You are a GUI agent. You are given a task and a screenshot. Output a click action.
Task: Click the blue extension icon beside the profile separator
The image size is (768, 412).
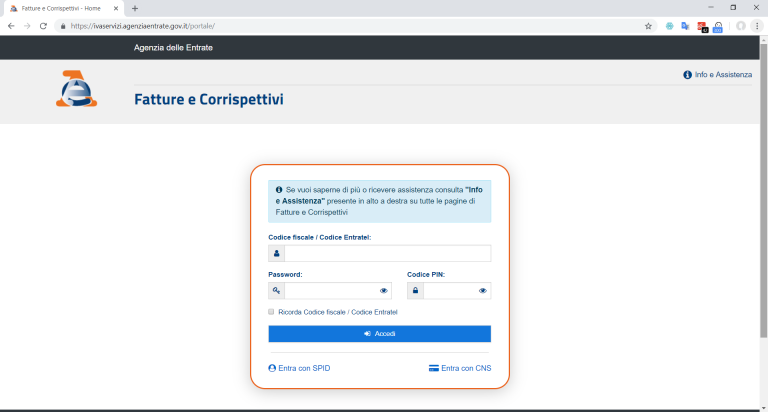[718, 26]
